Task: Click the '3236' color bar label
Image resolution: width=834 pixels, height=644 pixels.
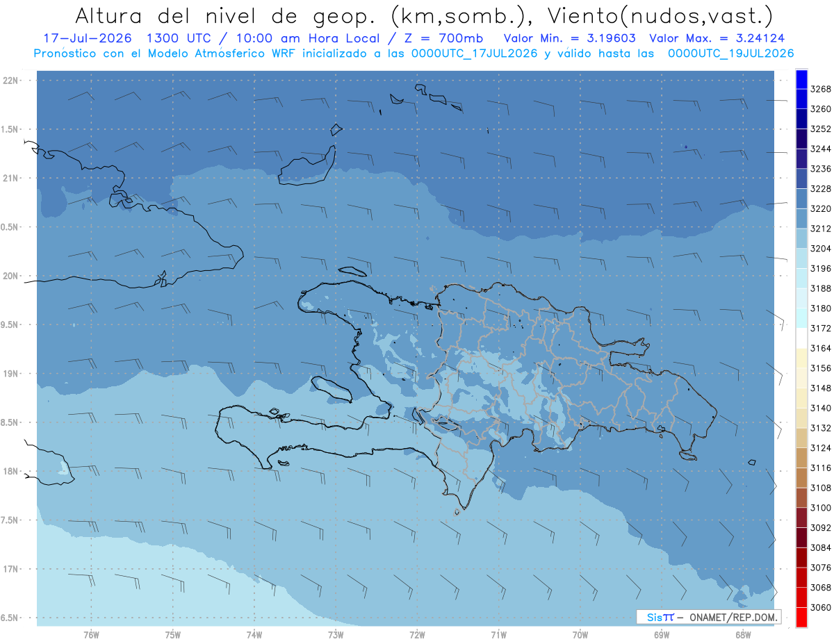Action: tap(821, 169)
